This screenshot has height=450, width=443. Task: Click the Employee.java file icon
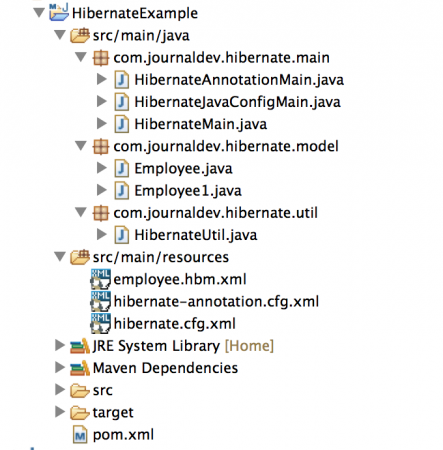(122, 168)
